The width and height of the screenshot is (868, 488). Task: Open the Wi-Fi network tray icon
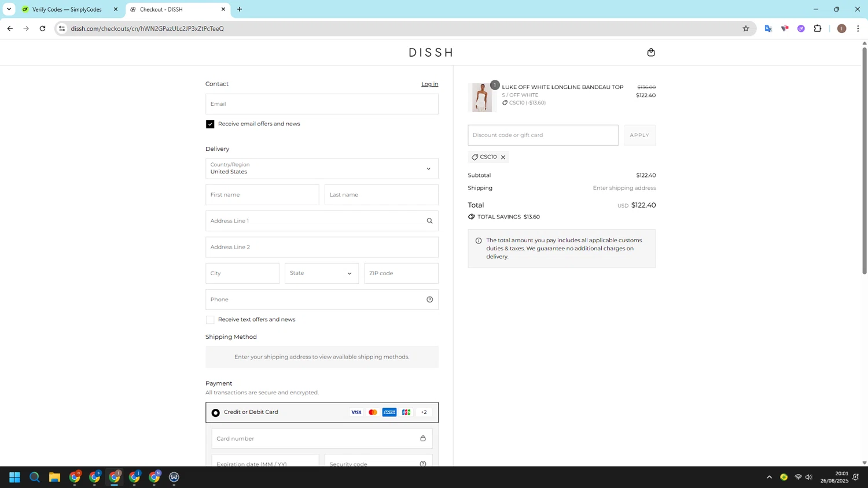(798, 477)
